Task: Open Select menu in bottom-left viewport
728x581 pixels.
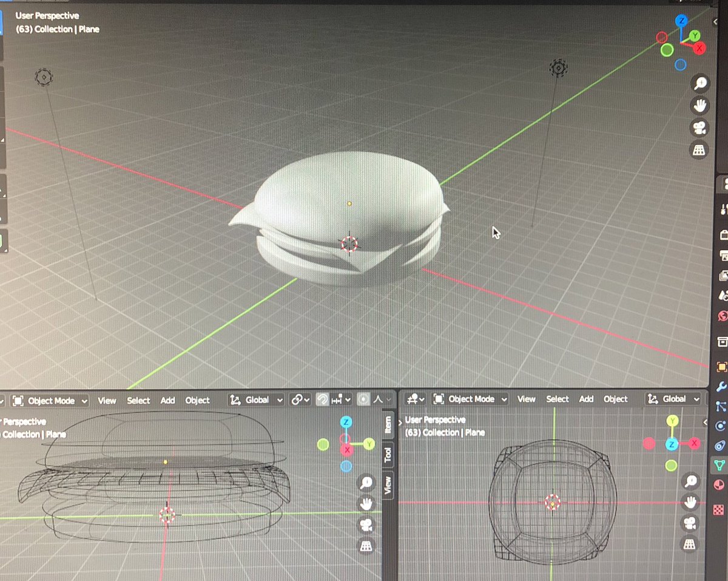Action: point(138,400)
